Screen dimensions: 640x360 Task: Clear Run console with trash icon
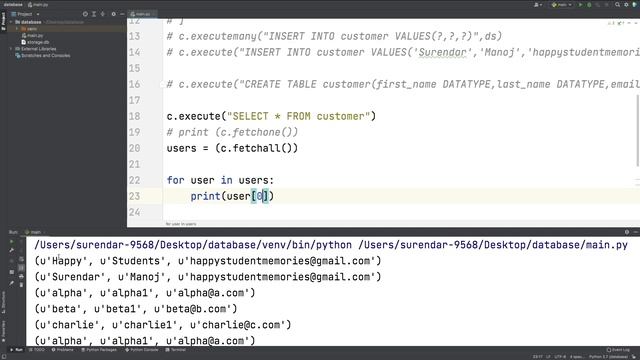click(x=21, y=284)
